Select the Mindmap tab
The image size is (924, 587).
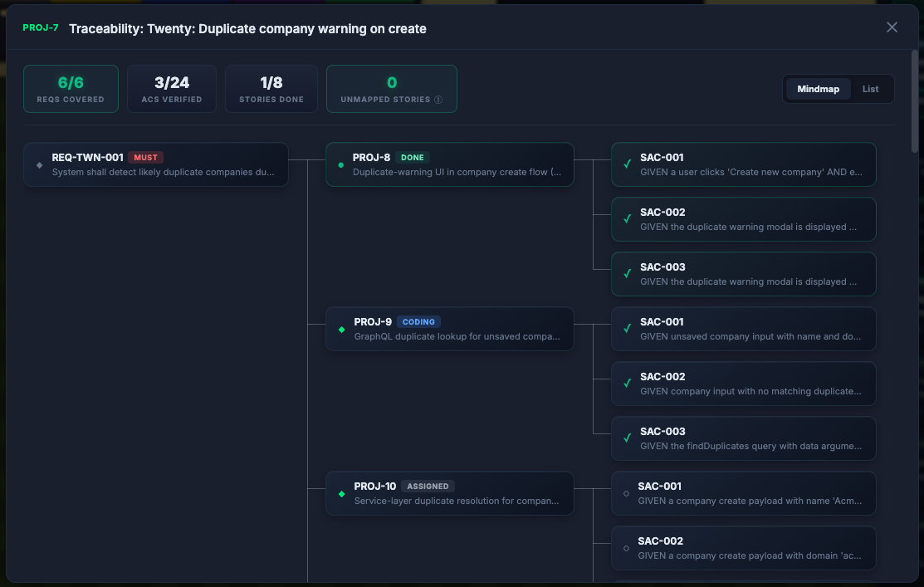[818, 88]
